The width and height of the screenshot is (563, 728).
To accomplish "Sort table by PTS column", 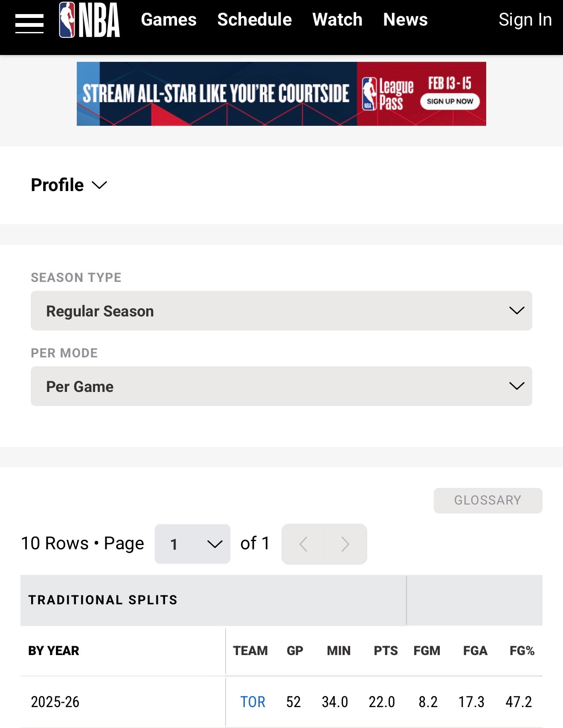I will click(386, 651).
